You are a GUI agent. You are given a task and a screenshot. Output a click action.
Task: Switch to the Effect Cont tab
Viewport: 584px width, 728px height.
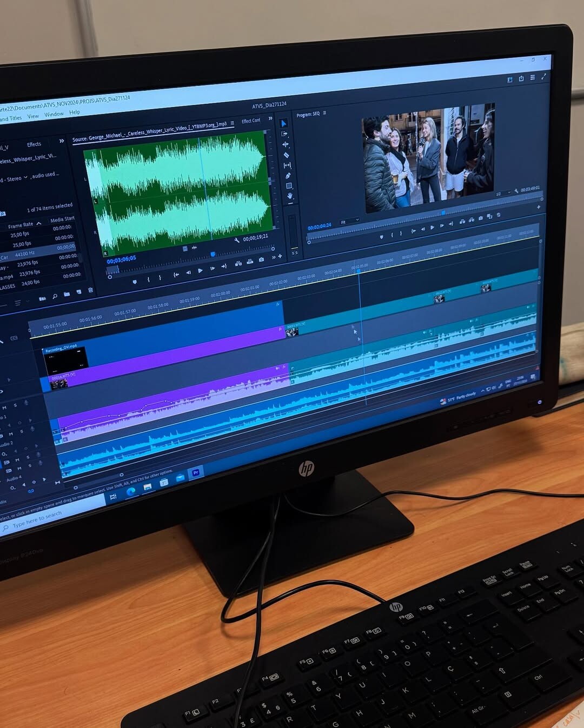[251, 121]
